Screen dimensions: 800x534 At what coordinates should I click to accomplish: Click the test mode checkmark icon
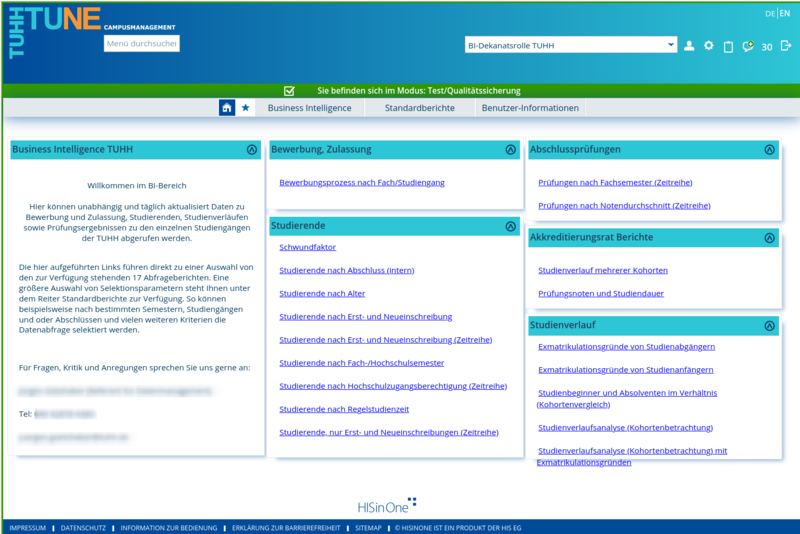[289, 91]
